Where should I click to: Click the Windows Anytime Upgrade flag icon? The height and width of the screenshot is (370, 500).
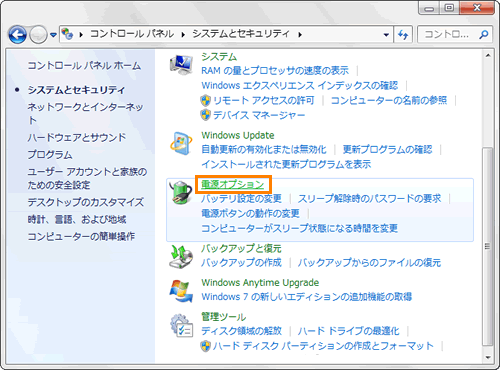click(181, 291)
